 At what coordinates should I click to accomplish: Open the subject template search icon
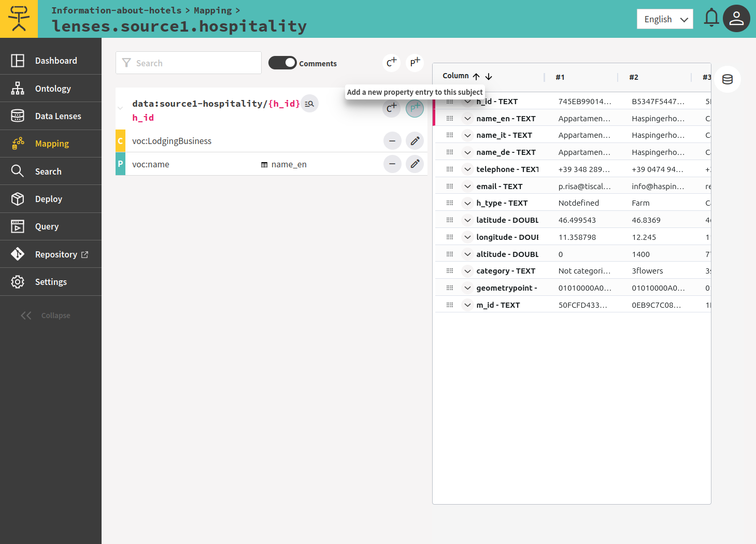point(309,104)
